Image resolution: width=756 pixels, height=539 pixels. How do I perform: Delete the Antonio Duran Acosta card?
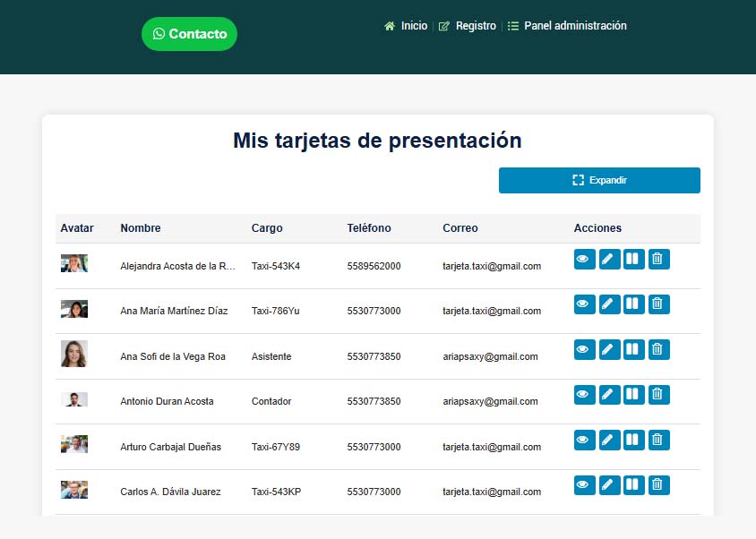tap(658, 394)
